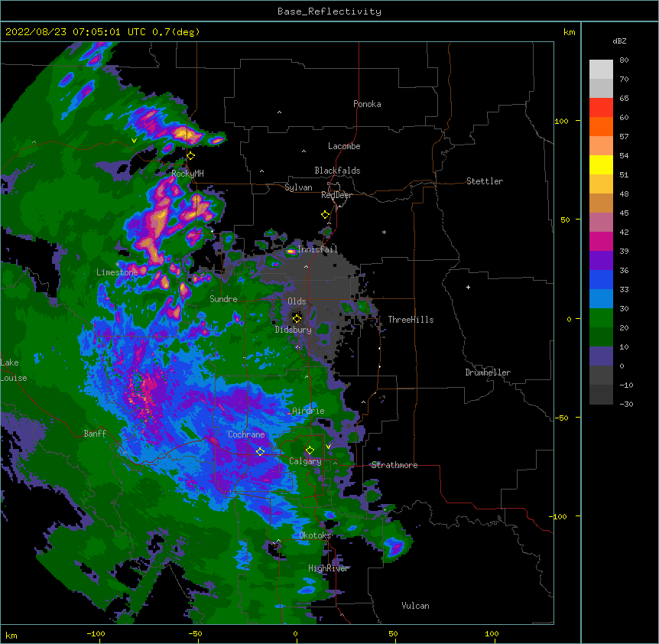The height and width of the screenshot is (644, 659).
Task: Click the Limestone label
Action: 117,272
